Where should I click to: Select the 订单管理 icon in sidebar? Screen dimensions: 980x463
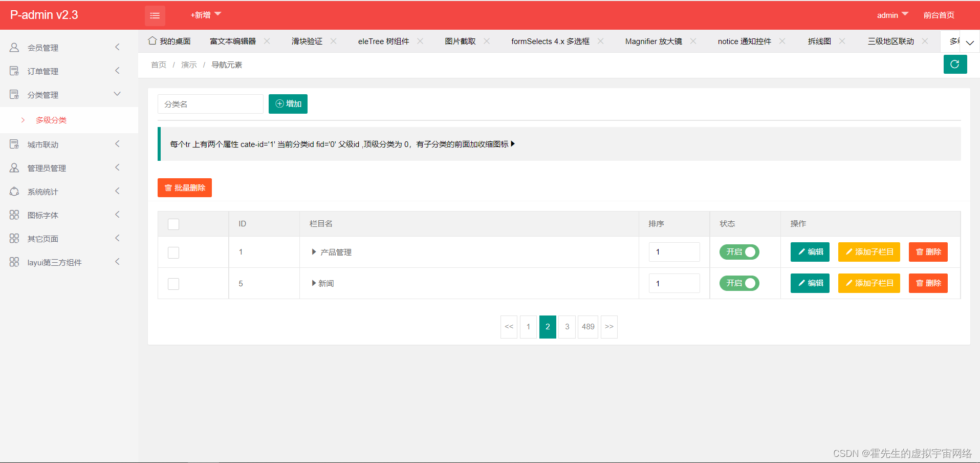[14, 71]
